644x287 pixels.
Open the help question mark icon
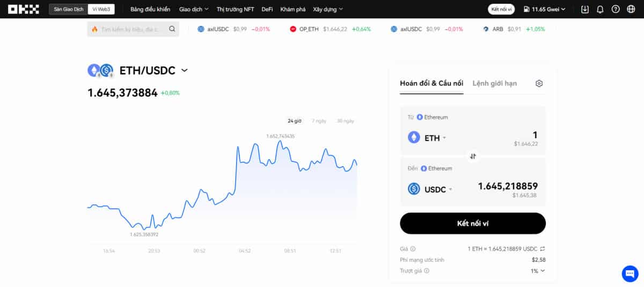[616, 9]
